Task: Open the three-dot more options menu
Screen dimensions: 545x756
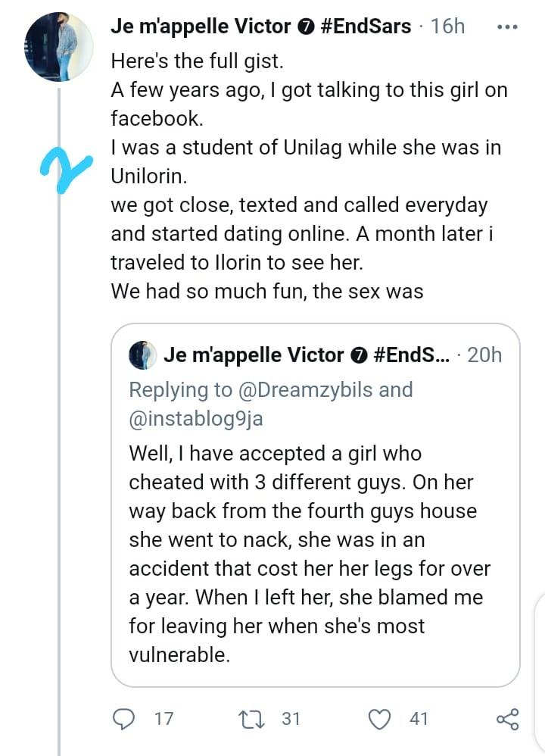Action: click(506, 27)
